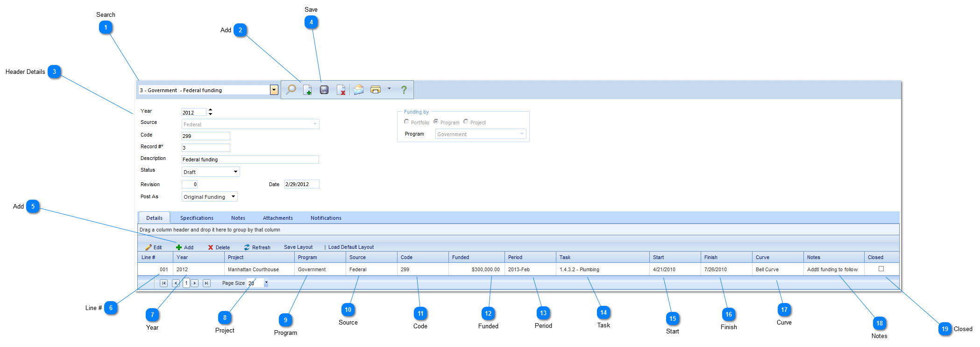The width and height of the screenshot is (980, 347).
Task: Click the $300,000.00 funded cell
Action: click(476, 269)
